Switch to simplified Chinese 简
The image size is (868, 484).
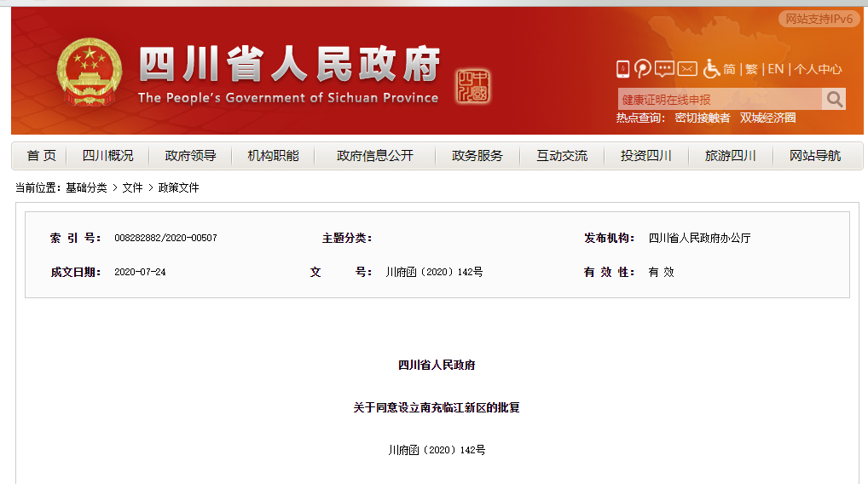(x=730, y=69)
